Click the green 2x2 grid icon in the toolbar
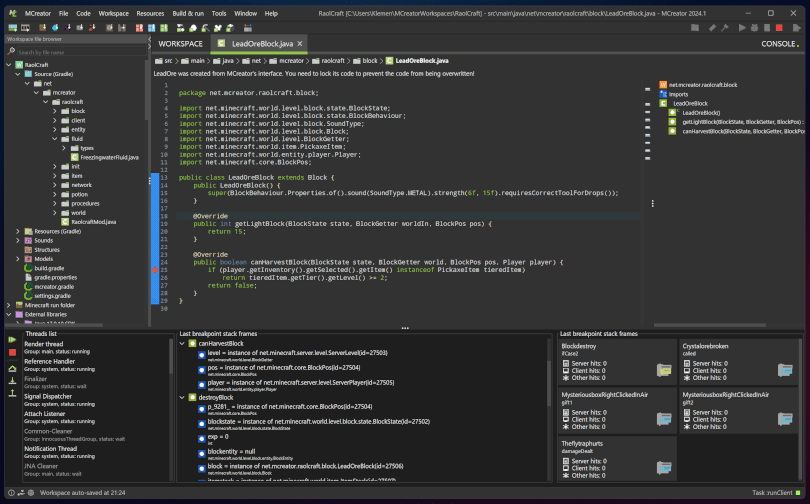 coord(164,28)
